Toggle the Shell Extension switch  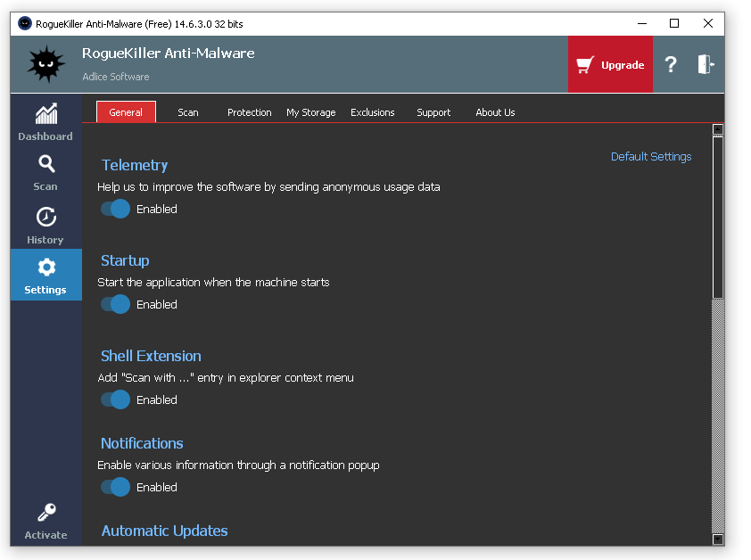[x=115, y=399]
